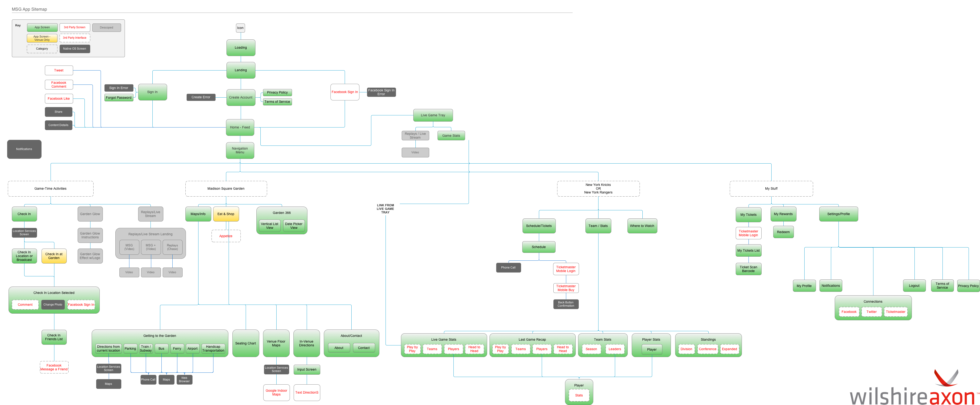Image resolution: width=980 pixels, height=405 pixels.
Task: Select the Game-Time Activities category box
Action: coord(51,189)
